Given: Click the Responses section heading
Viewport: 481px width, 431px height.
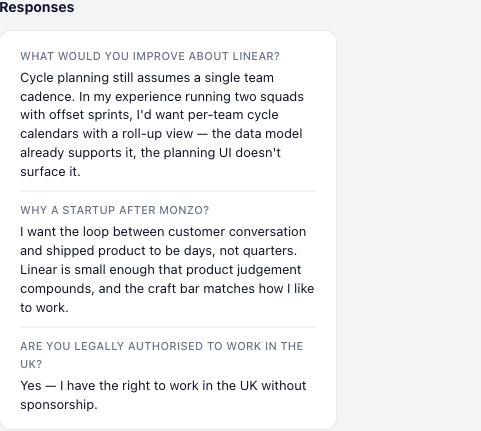Looking at the screenshot, I should click(37, 7).
